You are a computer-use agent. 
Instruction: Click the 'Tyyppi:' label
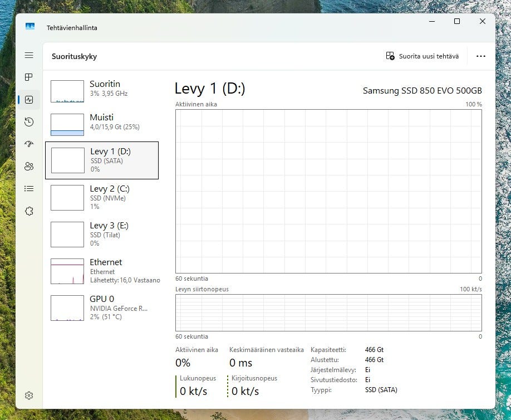(321, 390)
